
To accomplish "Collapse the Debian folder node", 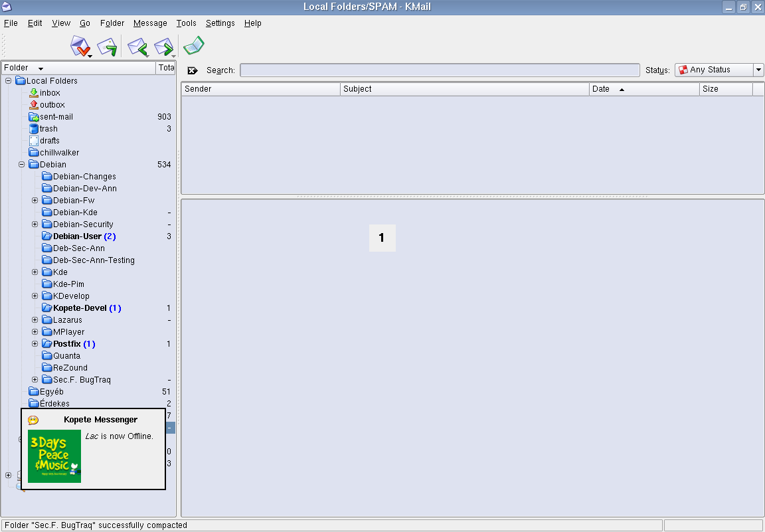I will click(21, 165).
